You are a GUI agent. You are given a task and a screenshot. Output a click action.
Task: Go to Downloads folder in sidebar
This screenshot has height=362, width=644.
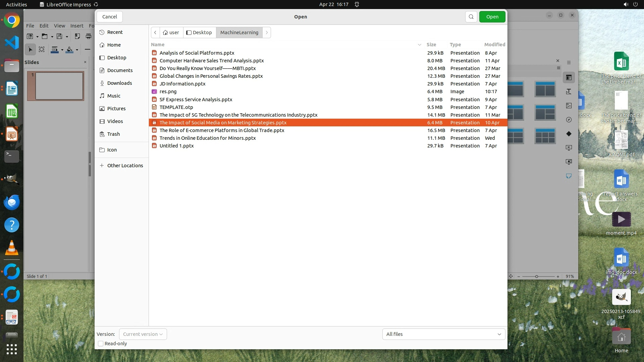[x=119, y=83]
